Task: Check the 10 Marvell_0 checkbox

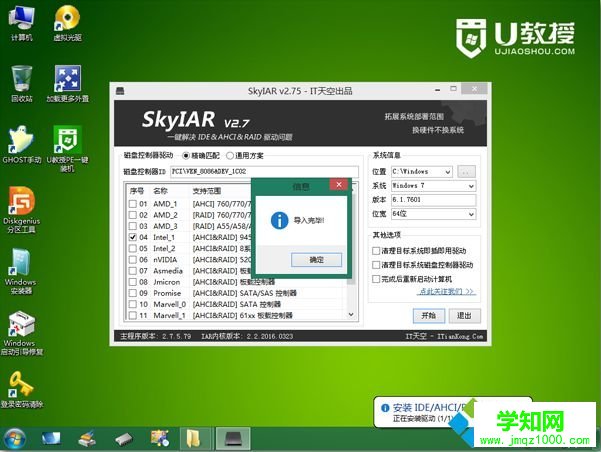Action: [133, 304]
